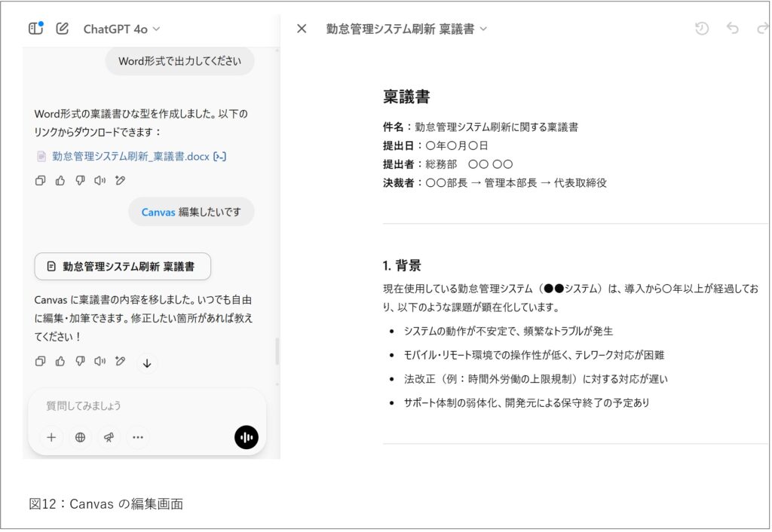Screen dimensions: 772x532
Task: Select the voice mode icon in the input bar
Action: [247, 437]
